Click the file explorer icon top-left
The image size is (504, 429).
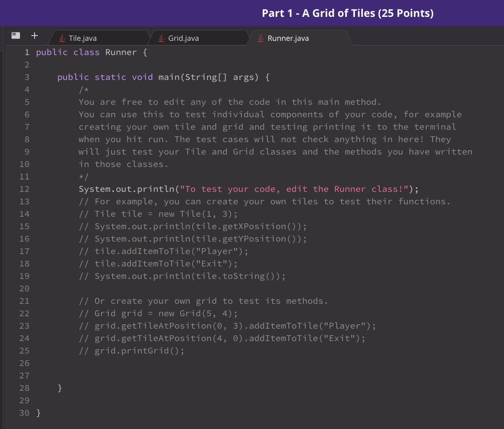pos(16,36)
